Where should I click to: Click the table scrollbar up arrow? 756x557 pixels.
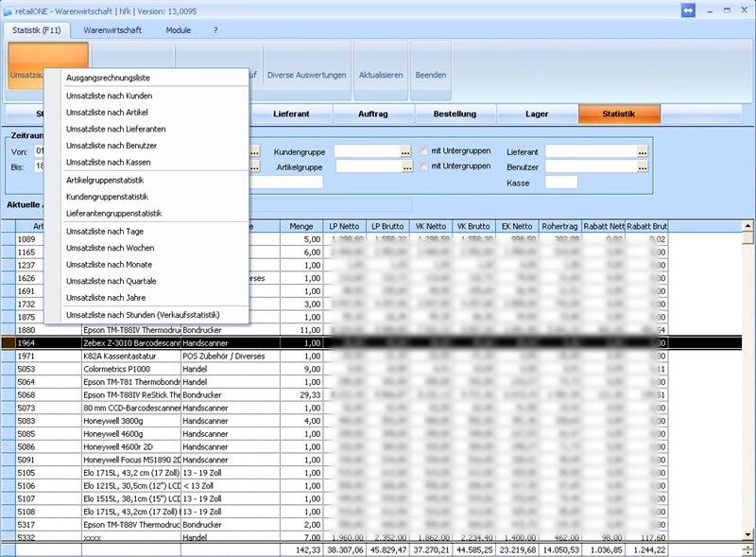747,226
